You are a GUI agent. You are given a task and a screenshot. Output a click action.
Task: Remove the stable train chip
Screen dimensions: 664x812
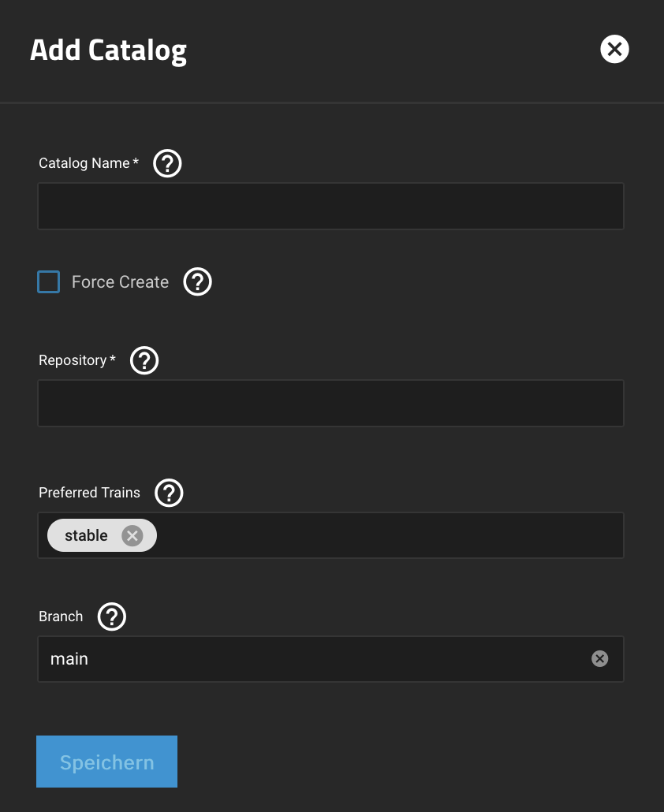(132, 536)
